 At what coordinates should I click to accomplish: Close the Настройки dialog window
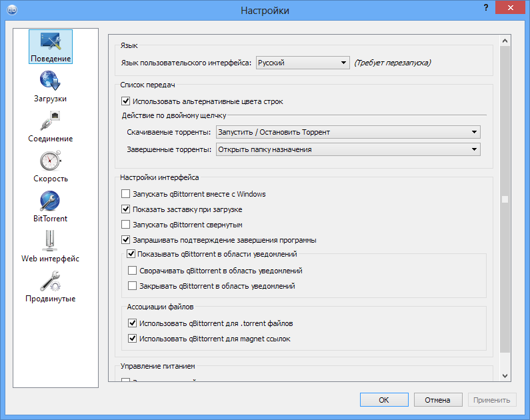click(511, 7)
